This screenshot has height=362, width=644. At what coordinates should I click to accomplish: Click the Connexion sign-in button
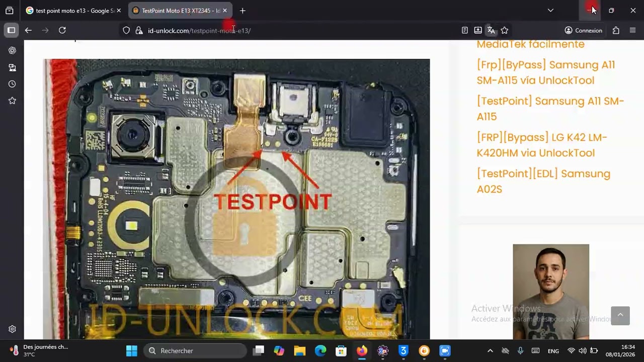[583, 31]
